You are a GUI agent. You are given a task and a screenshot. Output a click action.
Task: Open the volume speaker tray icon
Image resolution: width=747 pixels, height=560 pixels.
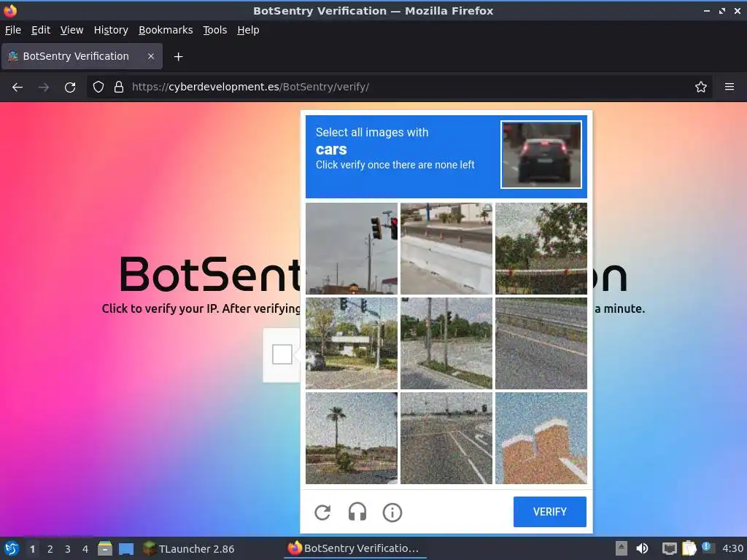pos(642,548)
